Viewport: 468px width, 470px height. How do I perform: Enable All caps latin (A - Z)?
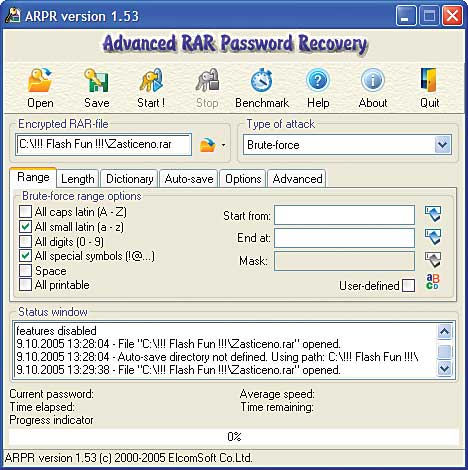click(25, 212)
